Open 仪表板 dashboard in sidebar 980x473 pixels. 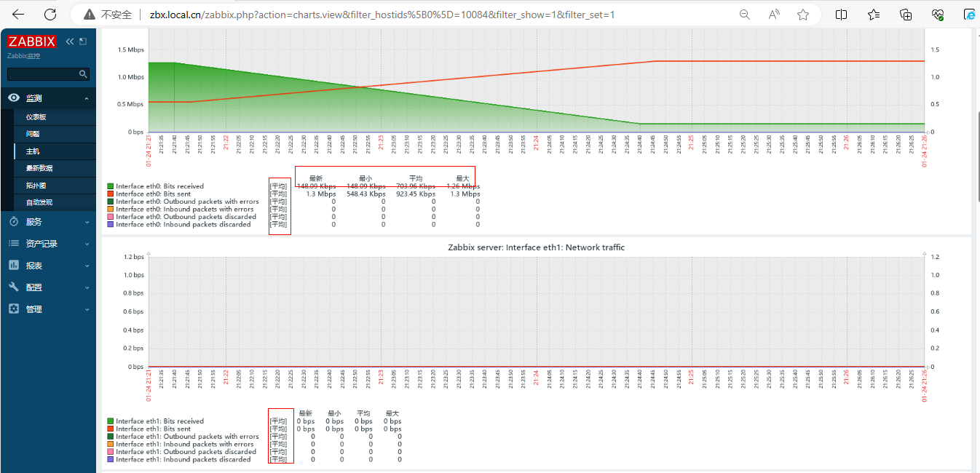36,117
